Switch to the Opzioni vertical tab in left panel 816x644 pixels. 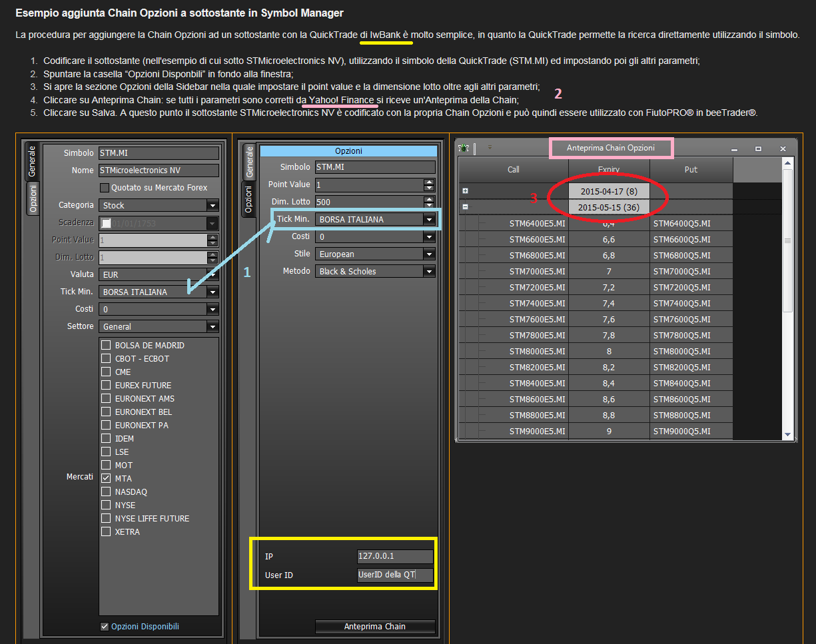click(31, 199)
